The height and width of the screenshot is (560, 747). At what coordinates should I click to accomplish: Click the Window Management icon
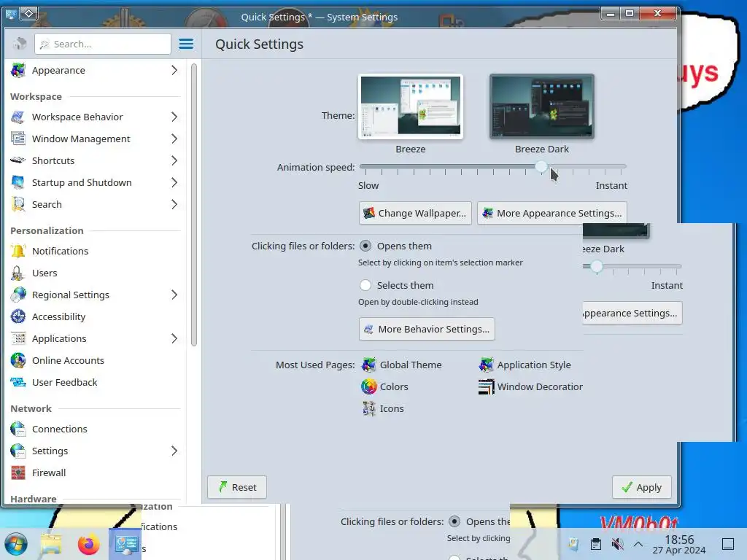(x=18, y=139)
